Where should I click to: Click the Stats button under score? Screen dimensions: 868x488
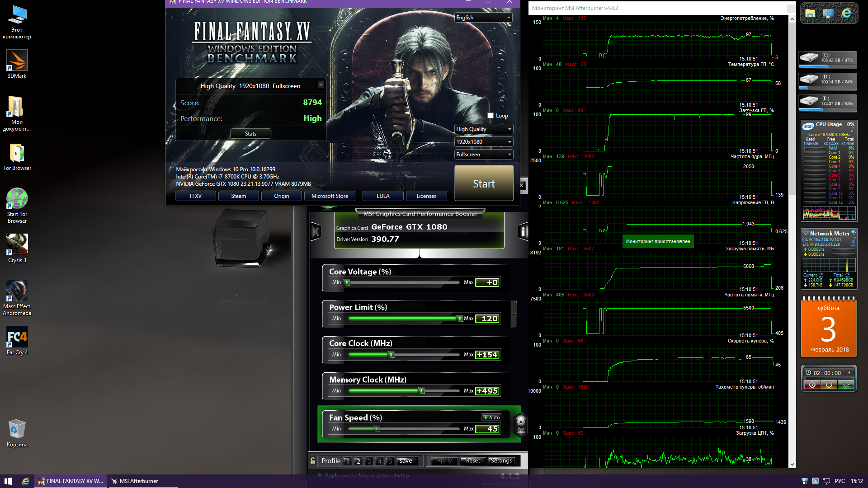[250, 134]
